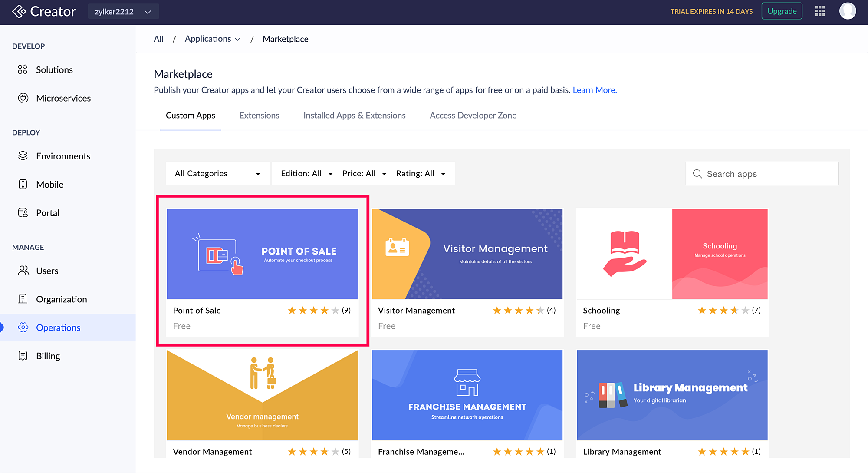Image resolution: width=868 pixels, height=473 pixels.
Task: Expand the All Categories dropdown
Action: click(217, 173)
